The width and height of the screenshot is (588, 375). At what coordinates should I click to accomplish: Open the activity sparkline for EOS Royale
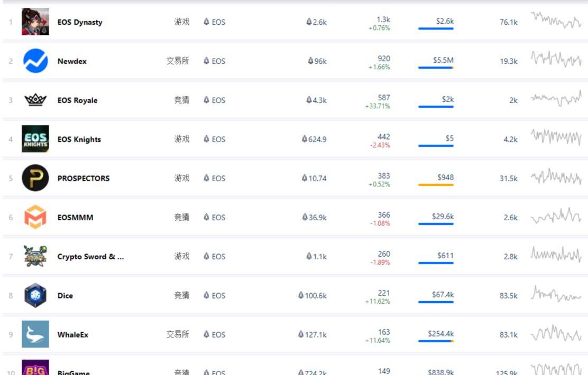[556, 99]
